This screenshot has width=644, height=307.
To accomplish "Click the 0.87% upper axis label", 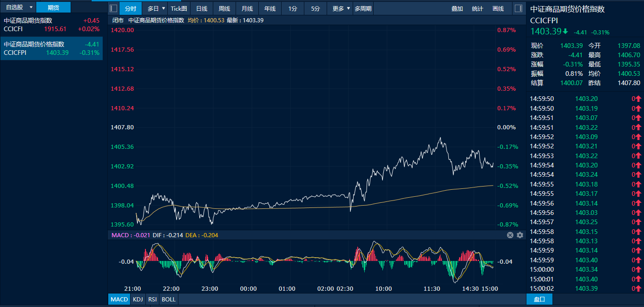I will [506, 30].
